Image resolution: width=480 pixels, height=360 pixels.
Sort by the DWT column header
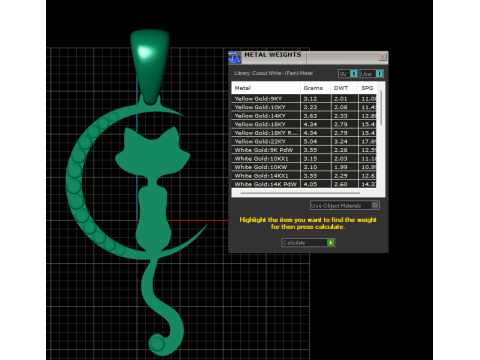pos(344,88)
